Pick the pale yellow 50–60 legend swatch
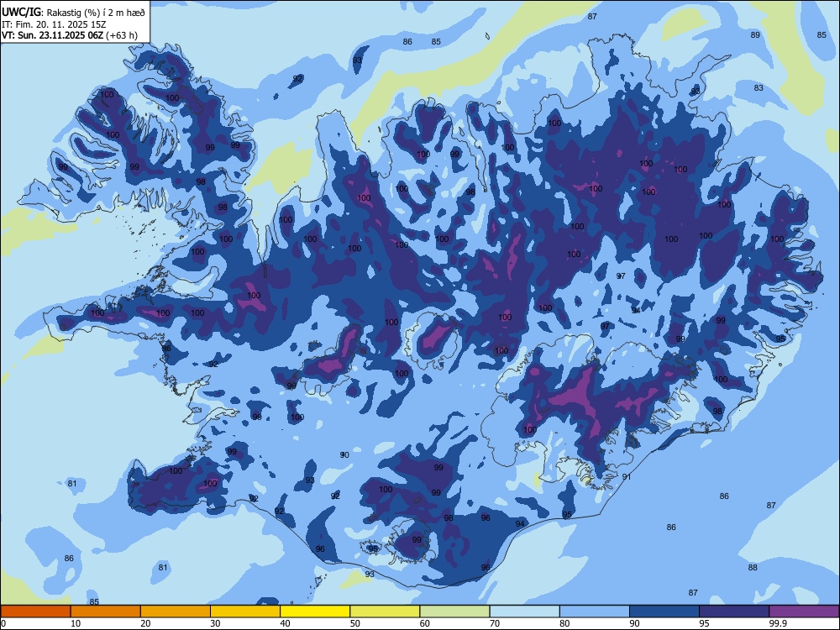This screenshot has width=840, height=630. click(385, 612)
